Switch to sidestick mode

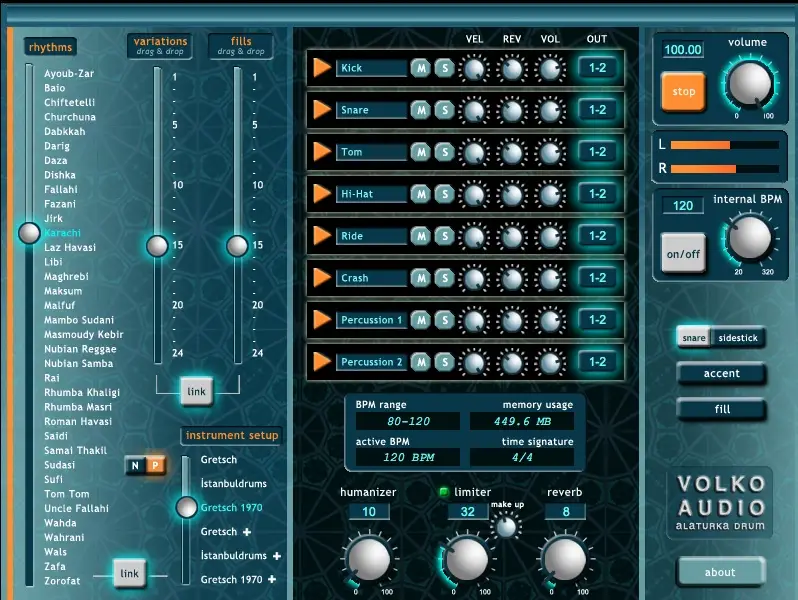click(x=738, y=338)
